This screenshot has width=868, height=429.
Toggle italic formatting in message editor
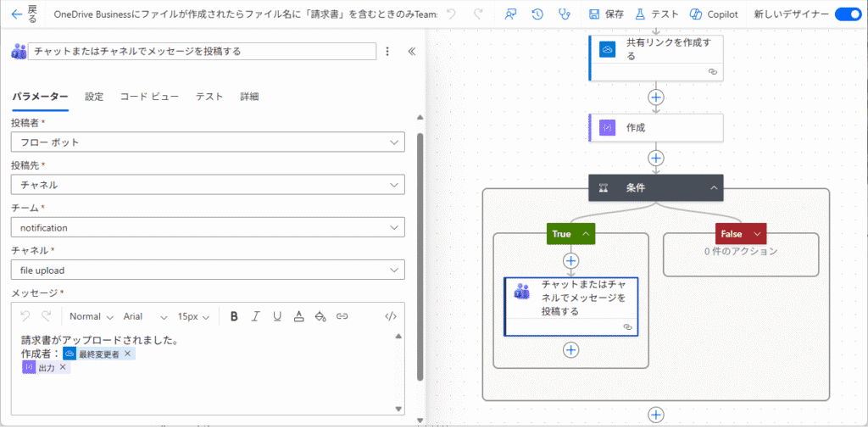255,316
